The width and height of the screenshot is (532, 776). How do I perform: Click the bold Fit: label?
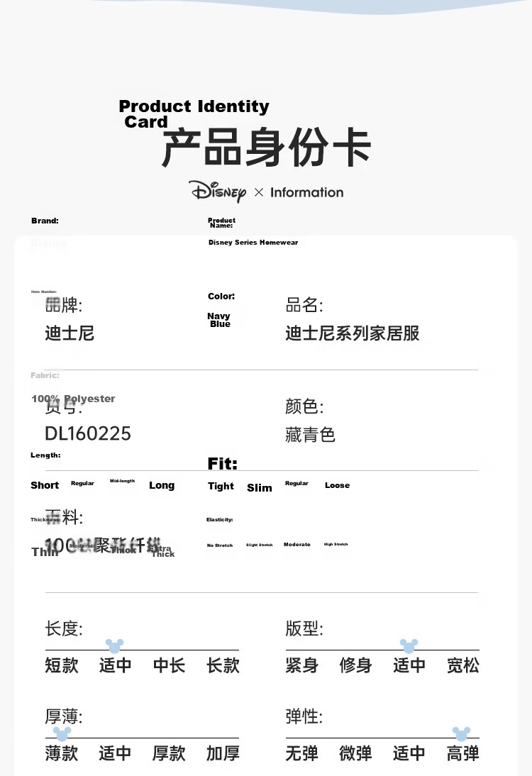pos(223,464)
